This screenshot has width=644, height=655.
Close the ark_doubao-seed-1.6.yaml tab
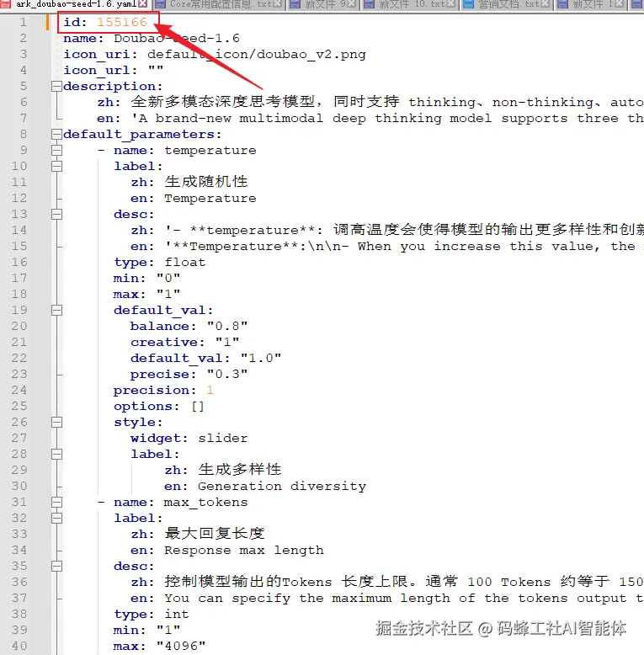(x=143, y=4)
